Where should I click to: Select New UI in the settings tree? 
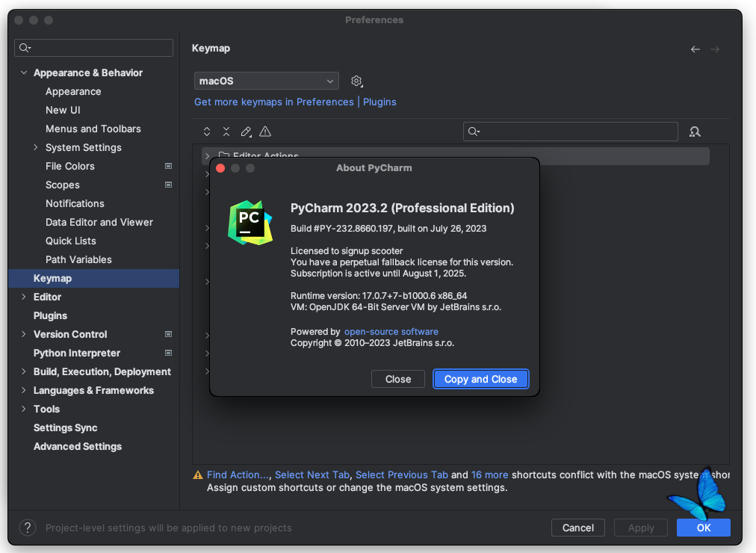point(63,110)
